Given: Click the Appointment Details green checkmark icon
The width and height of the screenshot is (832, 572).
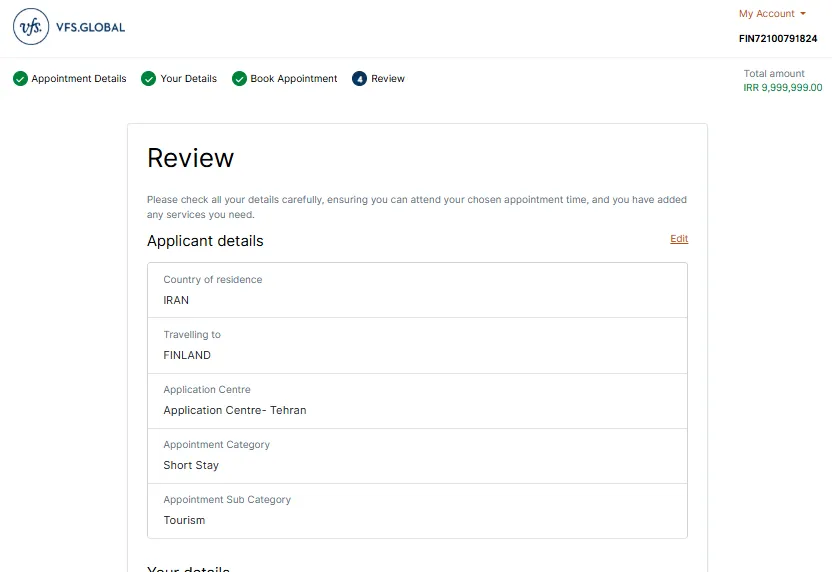Looking at the screenshot, I should pyautogui.click(x=20, y=79).
